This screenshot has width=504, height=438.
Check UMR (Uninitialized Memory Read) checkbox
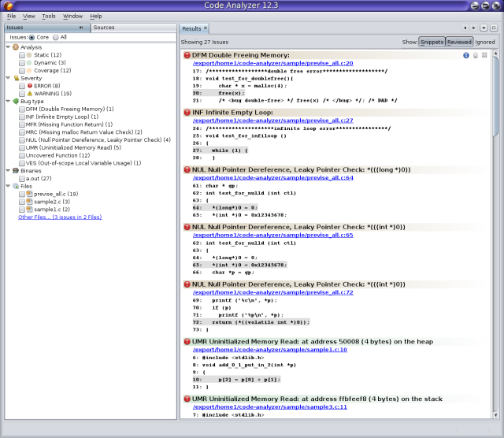22,147
